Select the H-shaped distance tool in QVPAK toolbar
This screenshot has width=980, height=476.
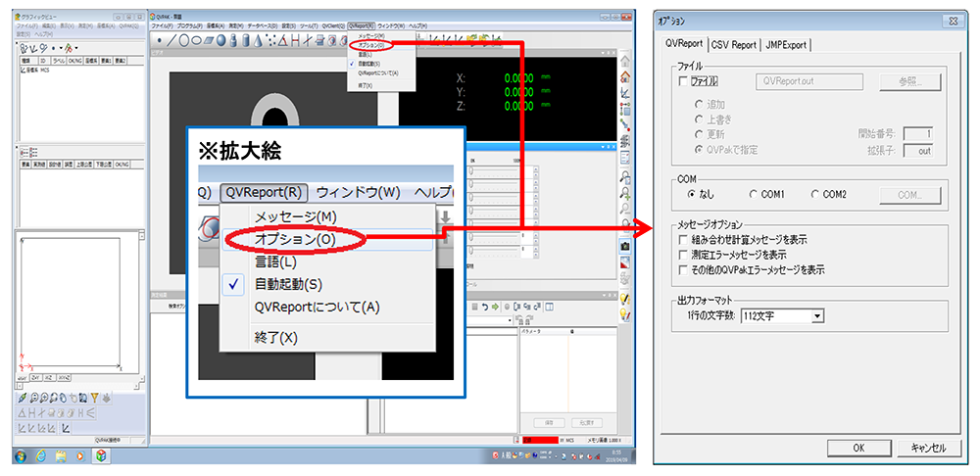coord(296,40)
